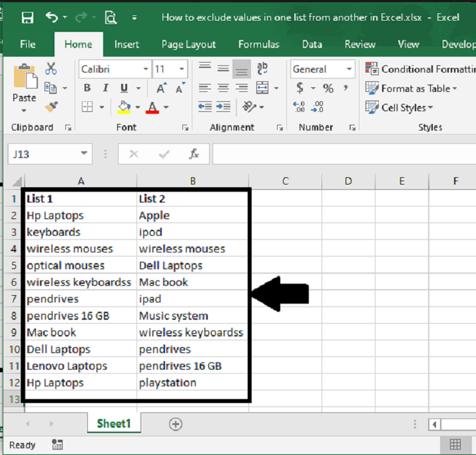Open the font color dropdown arrow
This screenshot has height=455, width=476.
[166, 107]
